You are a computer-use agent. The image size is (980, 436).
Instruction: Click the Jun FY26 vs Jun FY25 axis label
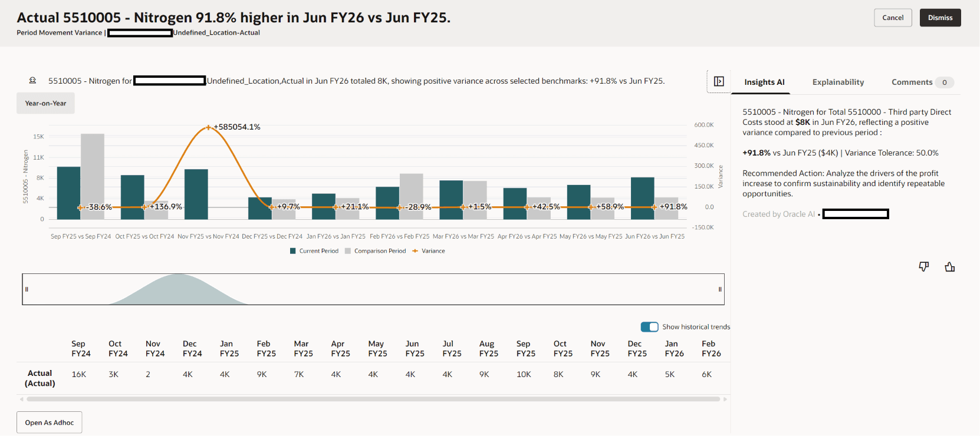[x=655, y=236]
